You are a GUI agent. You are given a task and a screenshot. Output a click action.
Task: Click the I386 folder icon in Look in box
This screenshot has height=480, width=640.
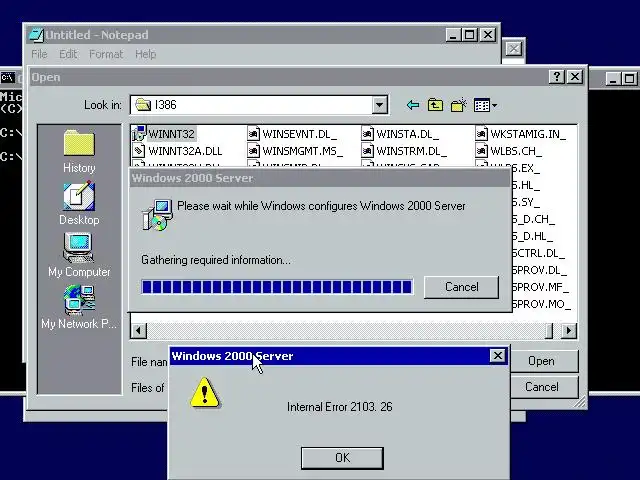pos(143,104)
